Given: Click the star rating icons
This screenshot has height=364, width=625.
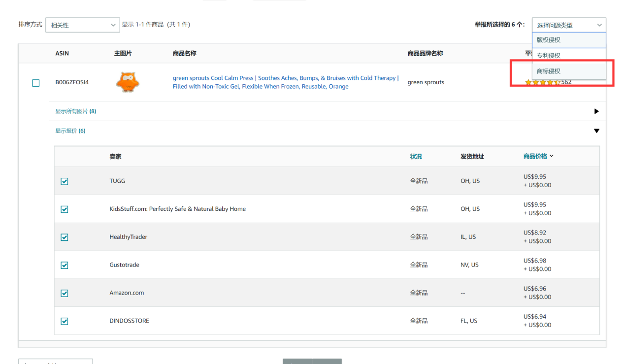Looking at the screenshot, I should tap(542, 82).
